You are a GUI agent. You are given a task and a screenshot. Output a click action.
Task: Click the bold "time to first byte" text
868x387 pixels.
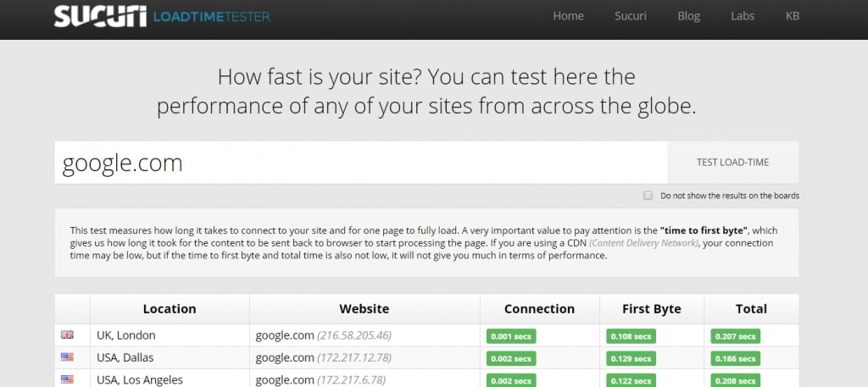pyautogui.click(x=704, y=230)
